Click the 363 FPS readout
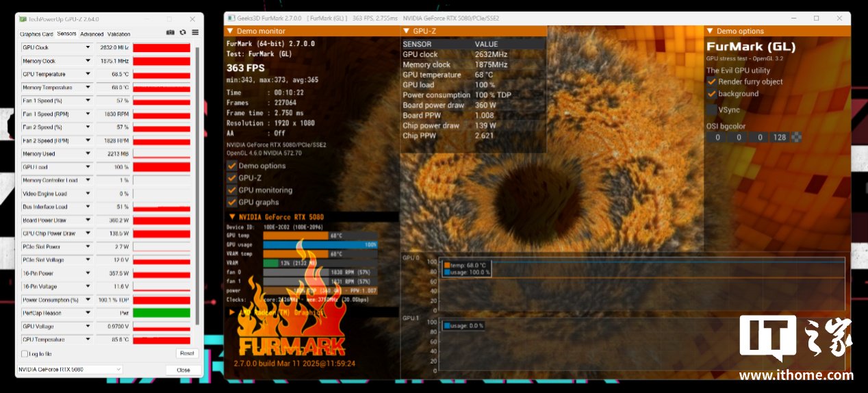 [244, 68]
